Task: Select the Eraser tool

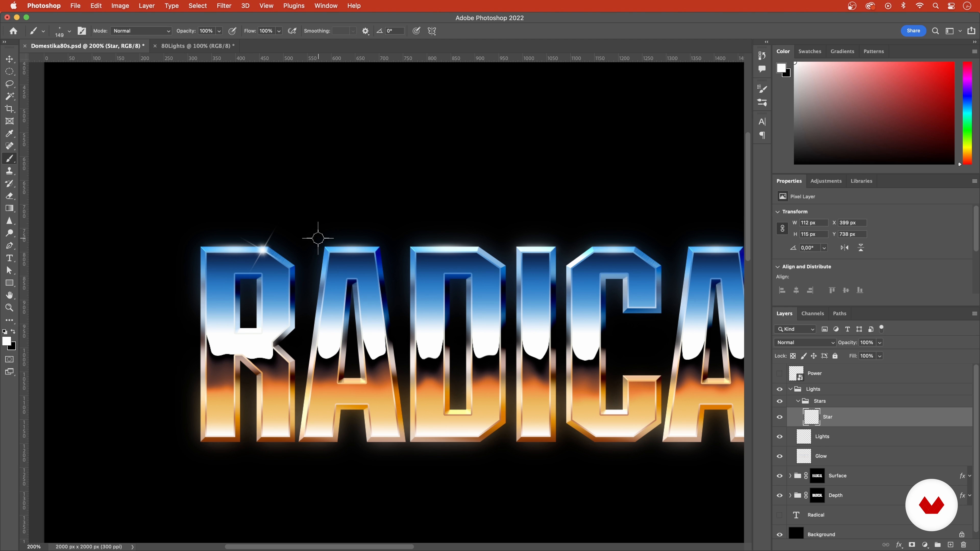Action: 9,196
